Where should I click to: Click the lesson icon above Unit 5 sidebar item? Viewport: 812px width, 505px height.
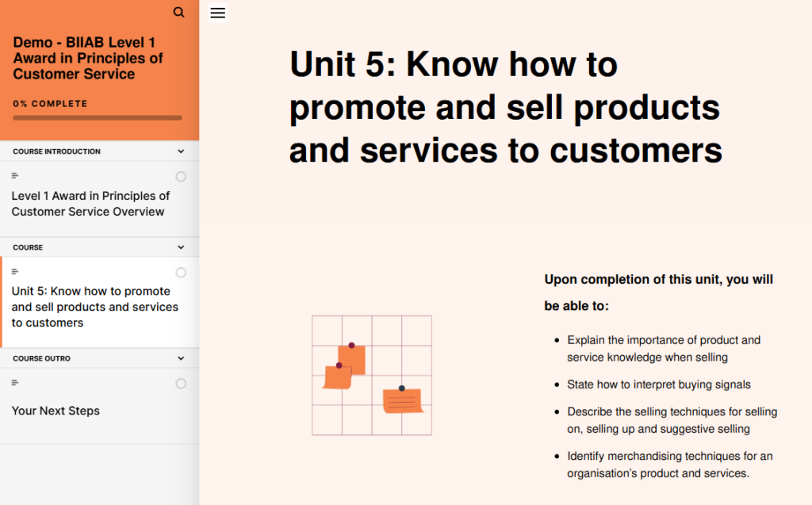[15, 271]
